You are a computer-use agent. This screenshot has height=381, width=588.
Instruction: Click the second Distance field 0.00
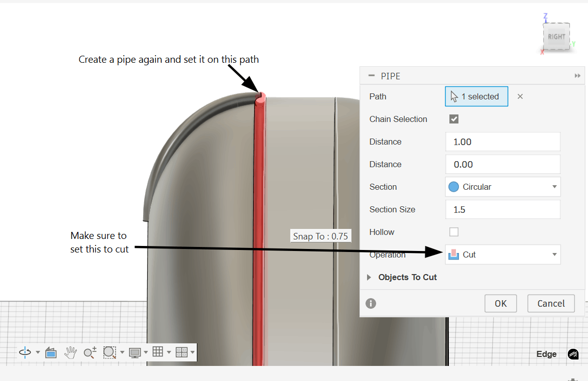pyautogui.click(x=503, y=164)
